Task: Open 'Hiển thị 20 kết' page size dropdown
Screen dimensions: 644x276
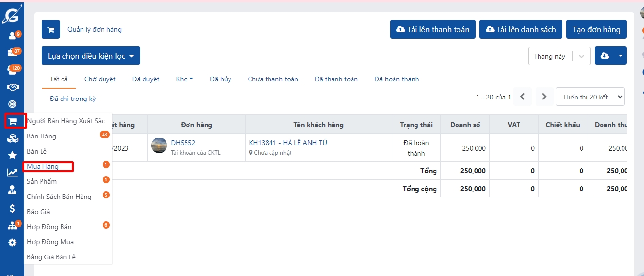Action: (x=590, y=97)
